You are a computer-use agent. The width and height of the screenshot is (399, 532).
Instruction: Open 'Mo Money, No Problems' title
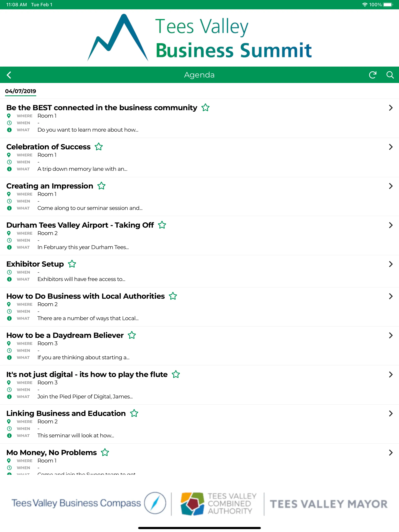pos(51,453)
